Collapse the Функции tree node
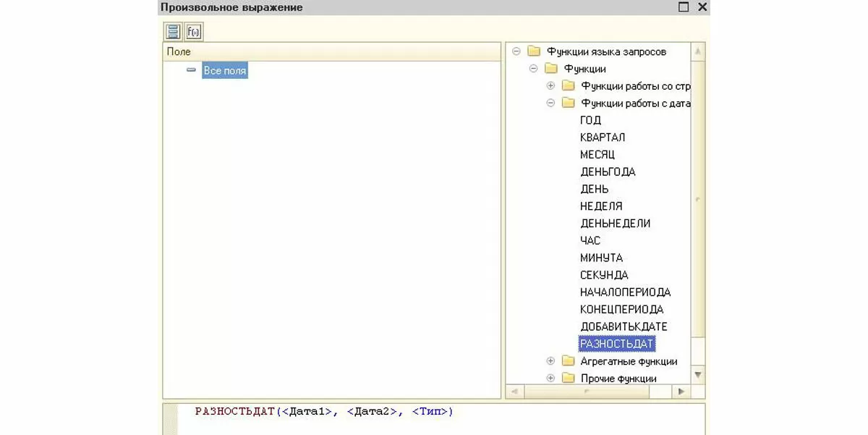 pos(534,69)
